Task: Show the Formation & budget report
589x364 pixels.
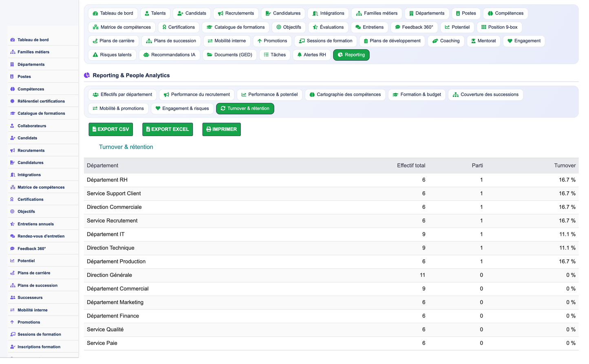Action: (x=417, y=94)
